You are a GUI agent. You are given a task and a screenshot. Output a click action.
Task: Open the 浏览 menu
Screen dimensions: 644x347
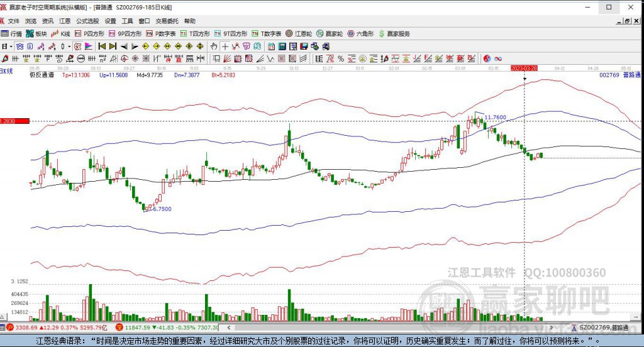30,21
